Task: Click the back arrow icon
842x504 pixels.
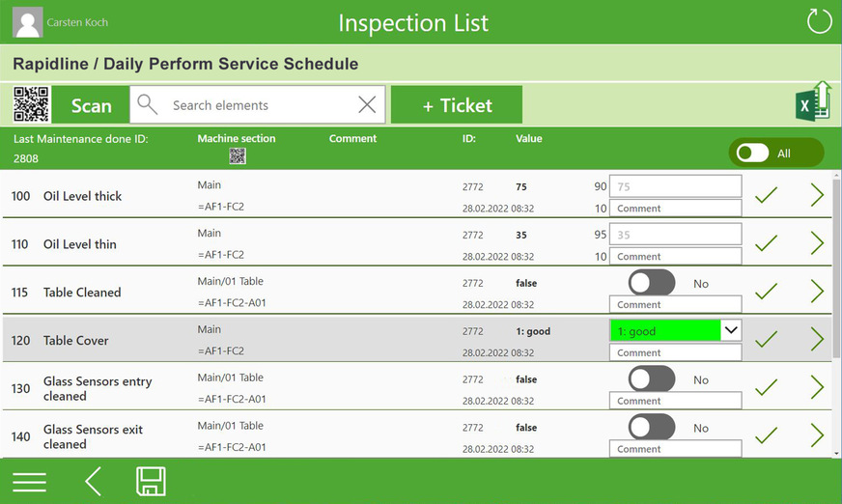Action: point(93,481)
